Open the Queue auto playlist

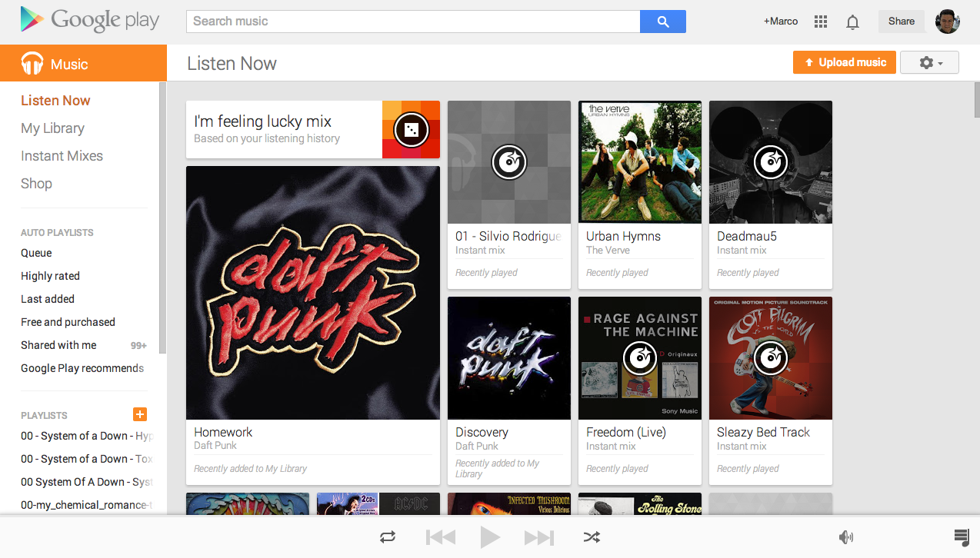[x=36, y=253]
